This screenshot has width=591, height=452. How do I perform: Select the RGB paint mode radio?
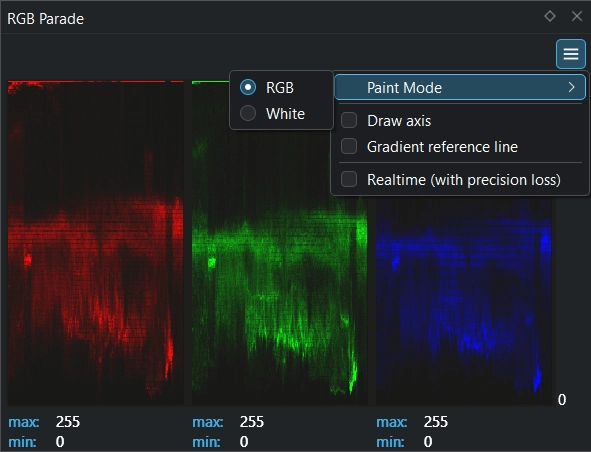pos(248,87)
